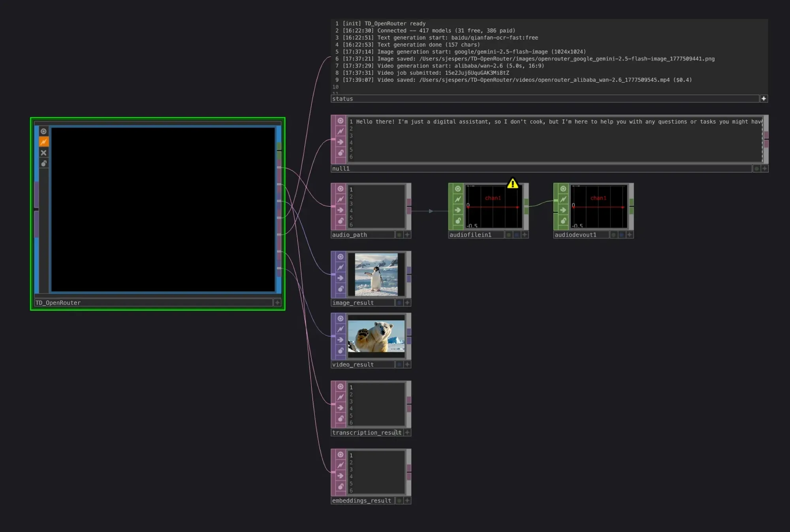790x532 pixels.
Task: Activate the viewer plus button on embeddings_result
Action: point(407,500)
